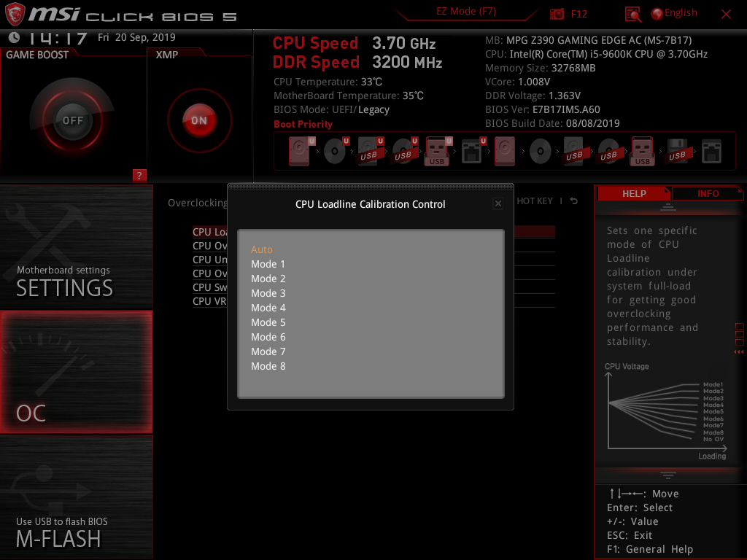Select the UEFI USB hard disk boot icon
The image size is (747, 560).
pyautogui.click(x=370, y=151)
